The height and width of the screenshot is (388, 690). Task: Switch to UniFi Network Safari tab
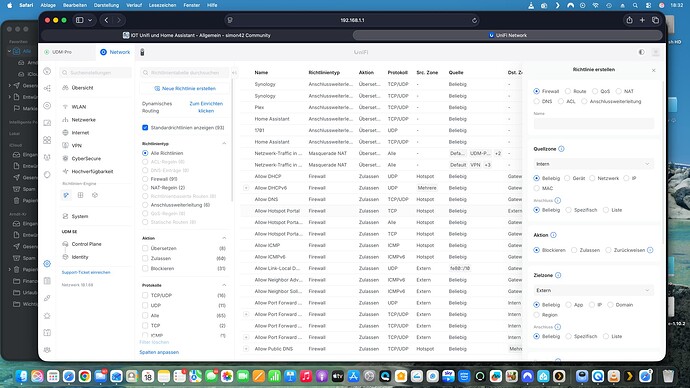[x=507, y=35]
